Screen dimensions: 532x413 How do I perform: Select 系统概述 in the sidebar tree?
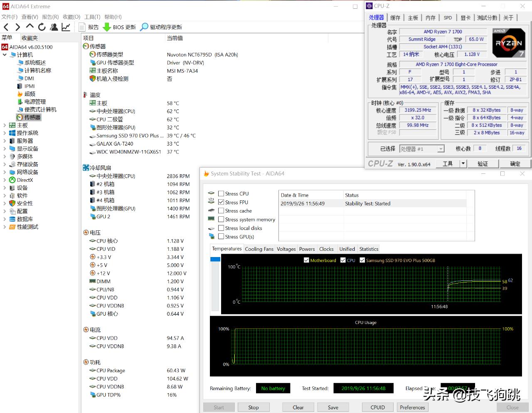click(35, 63)
